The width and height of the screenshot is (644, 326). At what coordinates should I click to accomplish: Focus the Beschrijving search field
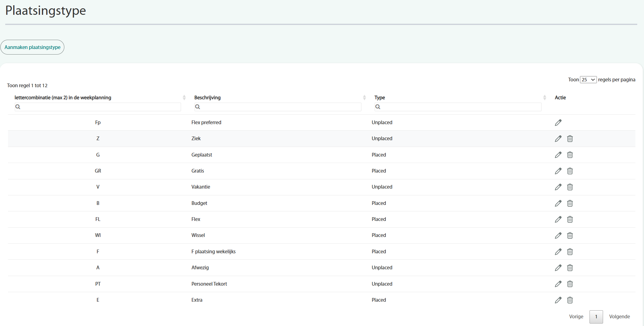(x=280, y=107)
